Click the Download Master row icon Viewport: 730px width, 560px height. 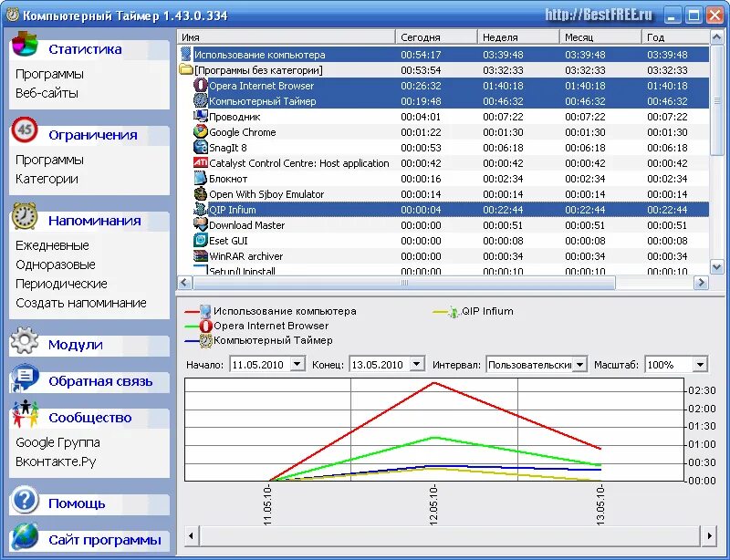click(x=200, y=225)
